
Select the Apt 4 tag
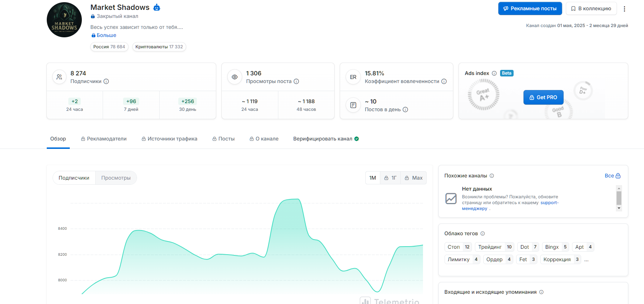(x=583, y=247)
